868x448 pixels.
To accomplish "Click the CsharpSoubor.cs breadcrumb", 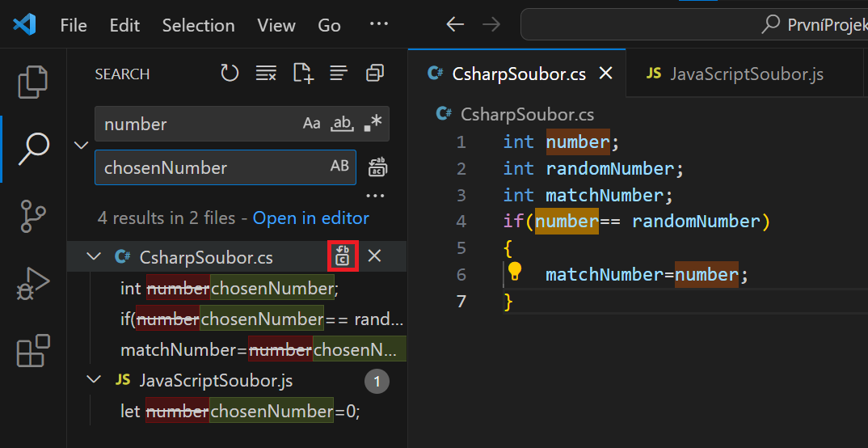I will click(x=515, y=114).
